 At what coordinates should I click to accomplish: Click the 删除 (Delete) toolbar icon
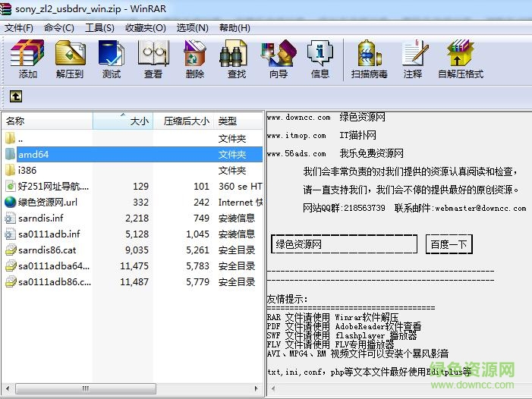(195, 59)
